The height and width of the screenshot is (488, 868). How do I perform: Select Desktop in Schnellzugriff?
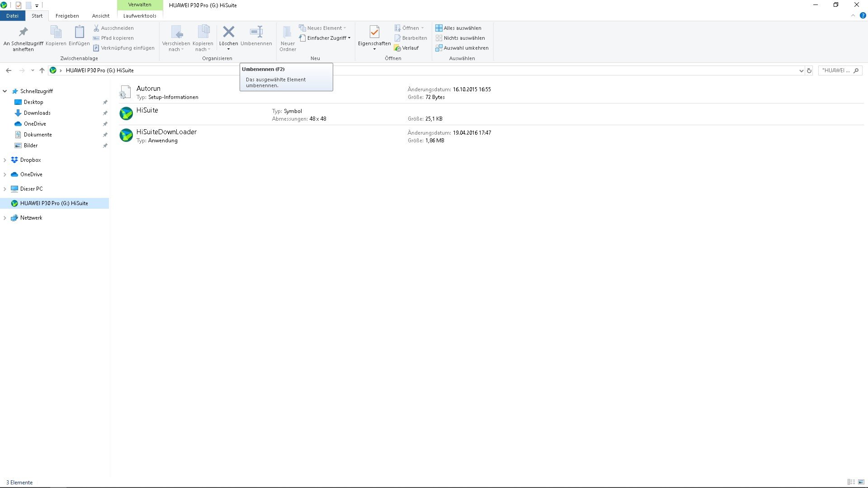33,102
